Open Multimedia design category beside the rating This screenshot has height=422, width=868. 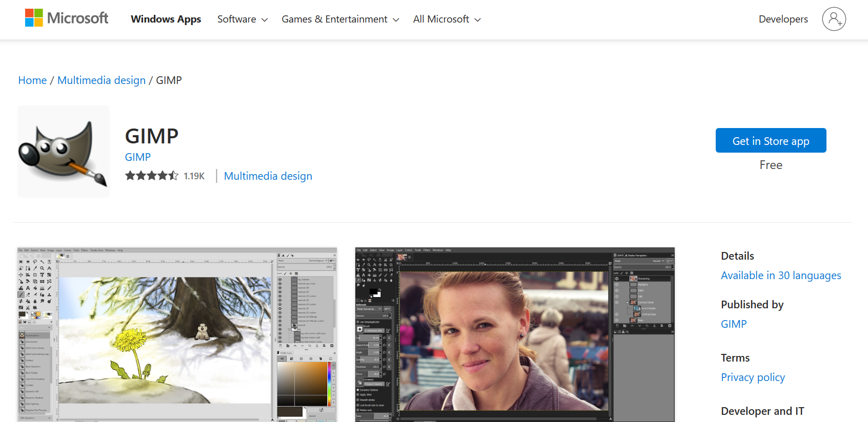(268, 176)
